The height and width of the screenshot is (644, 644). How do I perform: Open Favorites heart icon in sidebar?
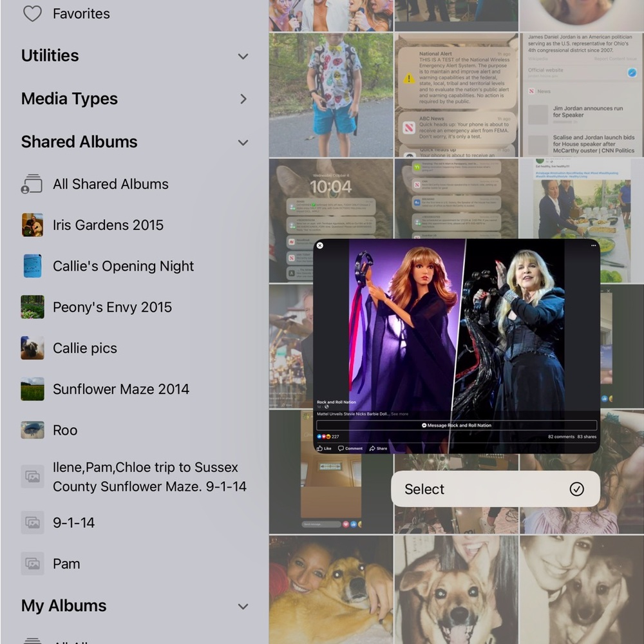(32, 14)
